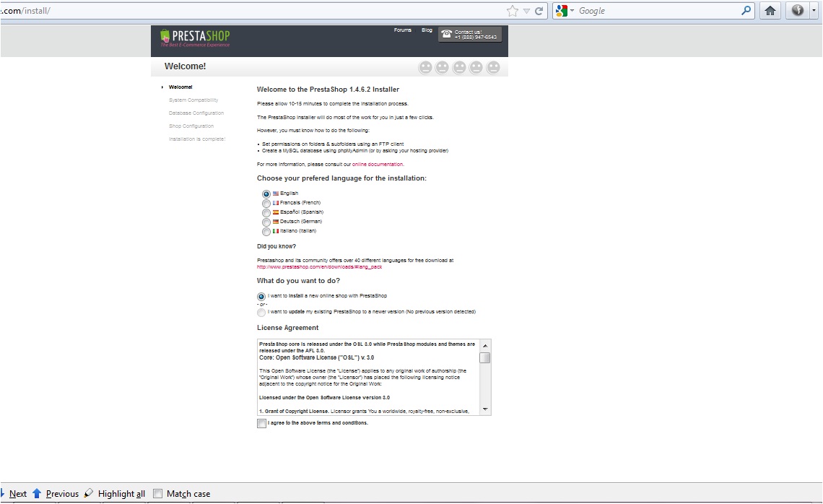Select Italiano (Italian) radio button
Viewport: 823px width, 504px height.
pos(266,232)
